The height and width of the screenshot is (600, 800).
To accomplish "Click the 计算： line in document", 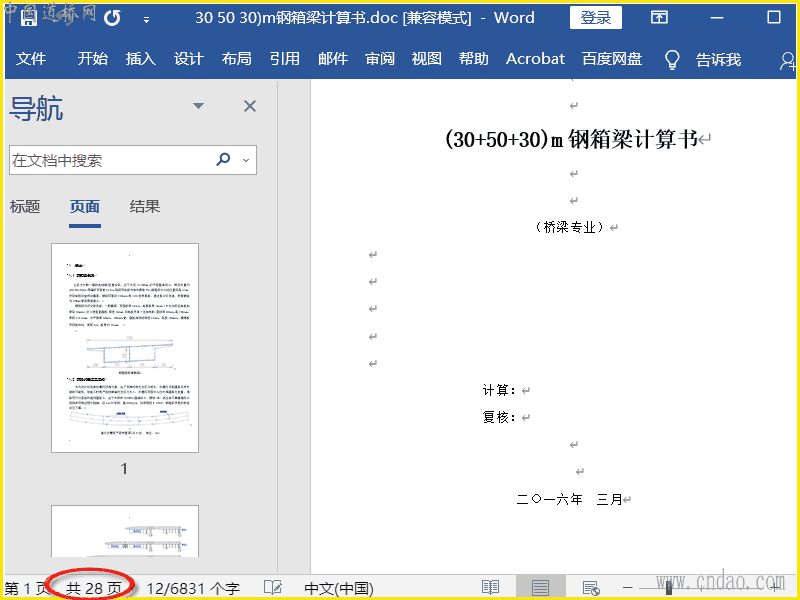I will tap(500, 390).
